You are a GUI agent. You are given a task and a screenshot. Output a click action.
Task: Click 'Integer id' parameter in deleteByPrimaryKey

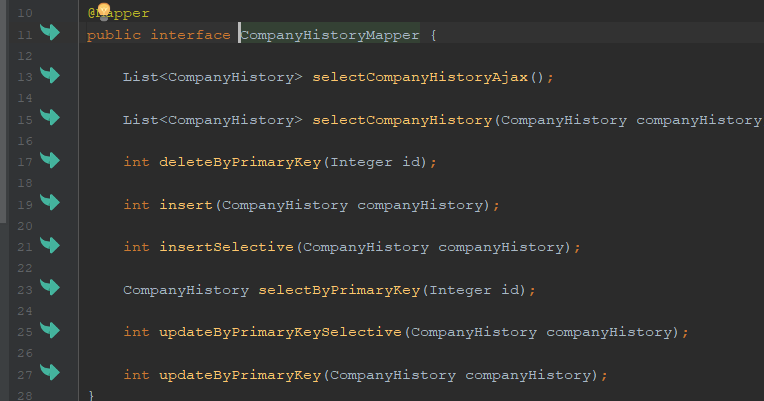coord(375,162)
